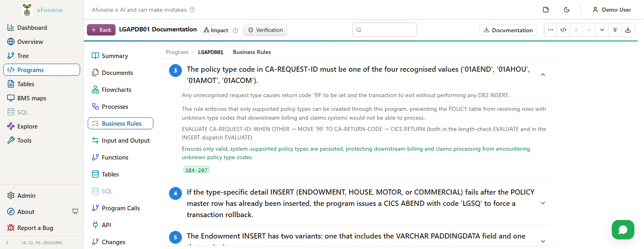Open the Verification panel
The height and width of the screenshot is (249, 644).
click(265, 30)
